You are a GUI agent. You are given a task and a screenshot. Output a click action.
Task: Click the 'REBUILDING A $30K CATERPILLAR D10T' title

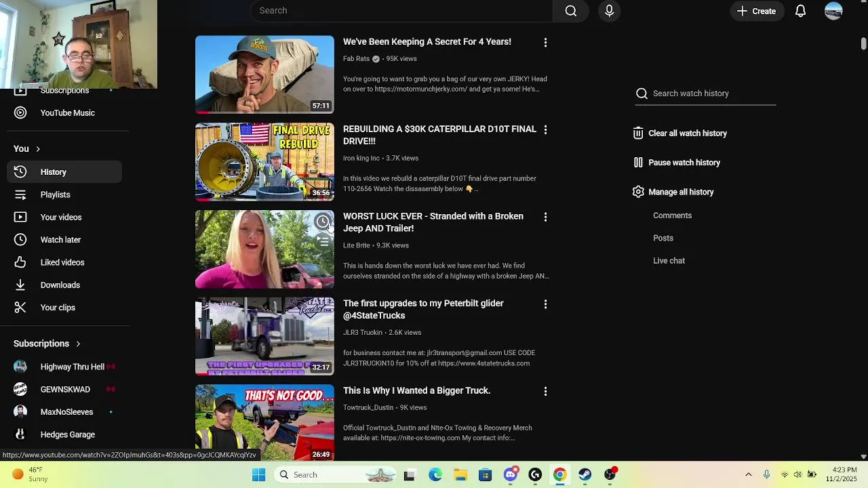439,136
